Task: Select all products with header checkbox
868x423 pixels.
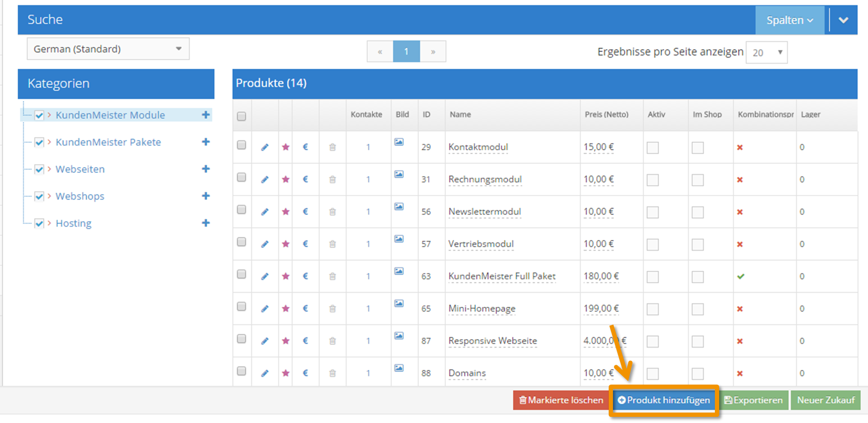Action: (x=242, y=116)
